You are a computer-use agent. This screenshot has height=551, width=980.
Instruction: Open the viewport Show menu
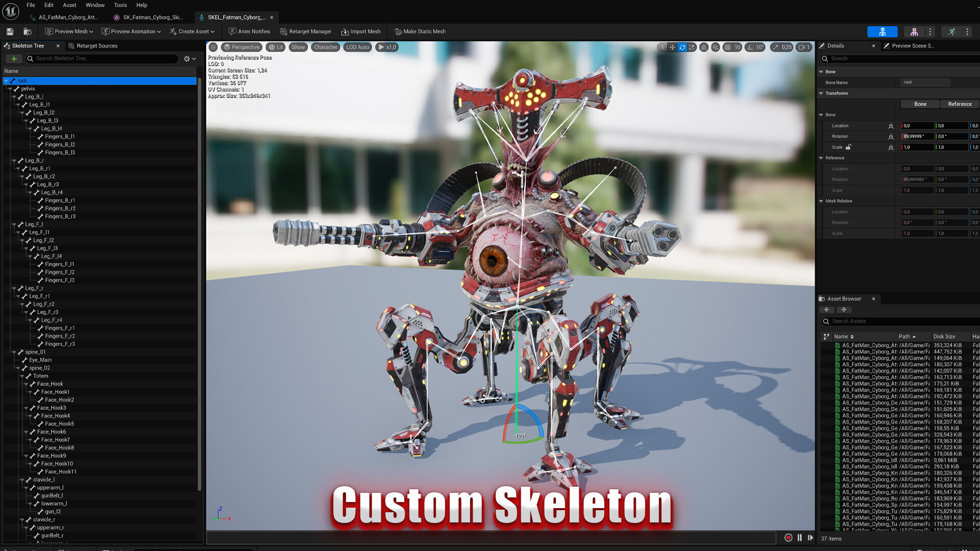pos(298,47)
